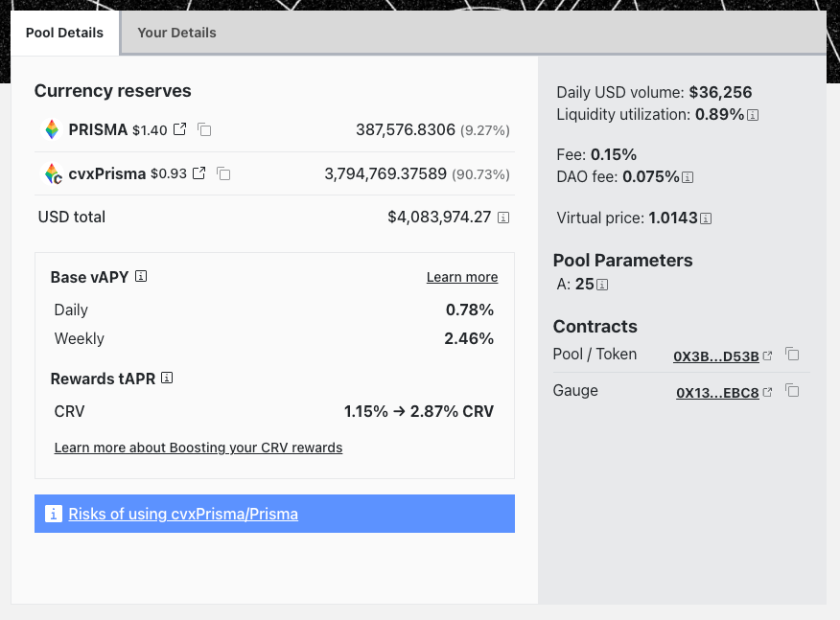Open cvxPrisma token external link icon
This screenshot has height=620, width=840.
(198, 173)
